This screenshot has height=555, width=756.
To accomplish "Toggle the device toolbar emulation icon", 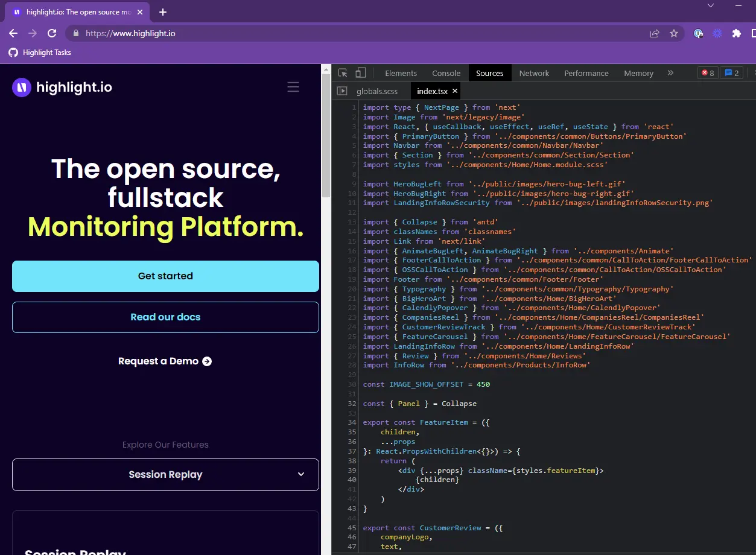I will coord(360,73).
